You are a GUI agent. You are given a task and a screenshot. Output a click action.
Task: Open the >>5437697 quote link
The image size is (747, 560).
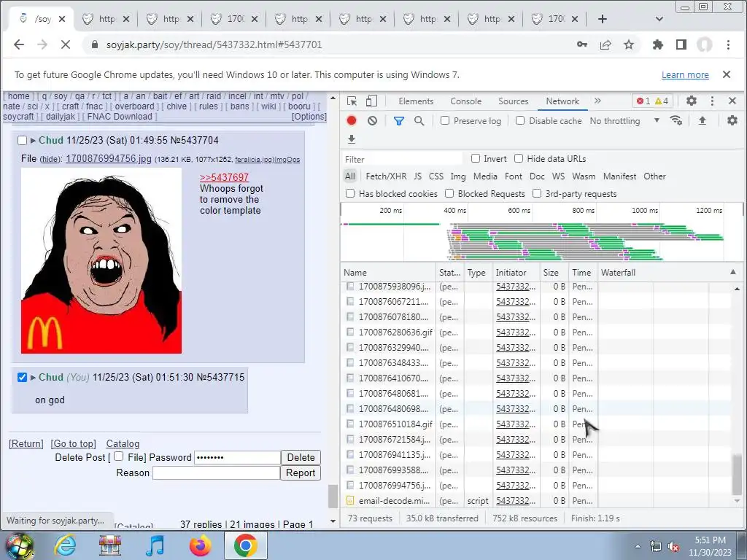[x=224, y=177]
